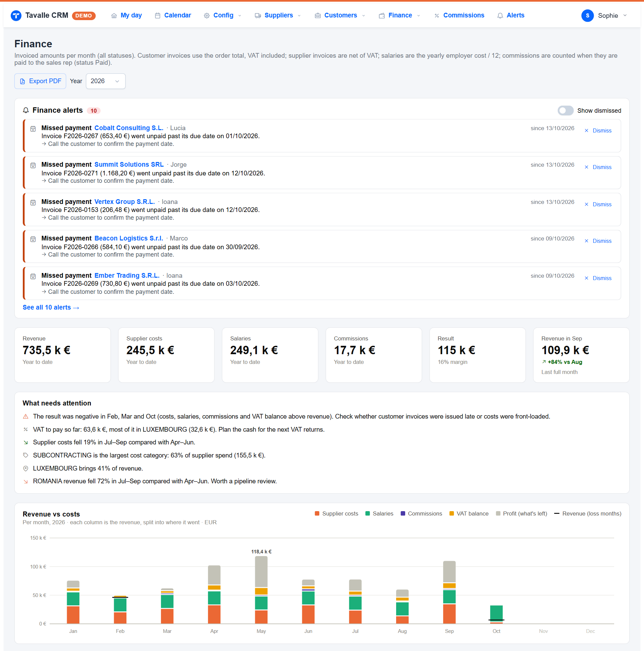Click the bell icon beside Alerts menu
The image size is (644, 651).
(x=500, y=16)
